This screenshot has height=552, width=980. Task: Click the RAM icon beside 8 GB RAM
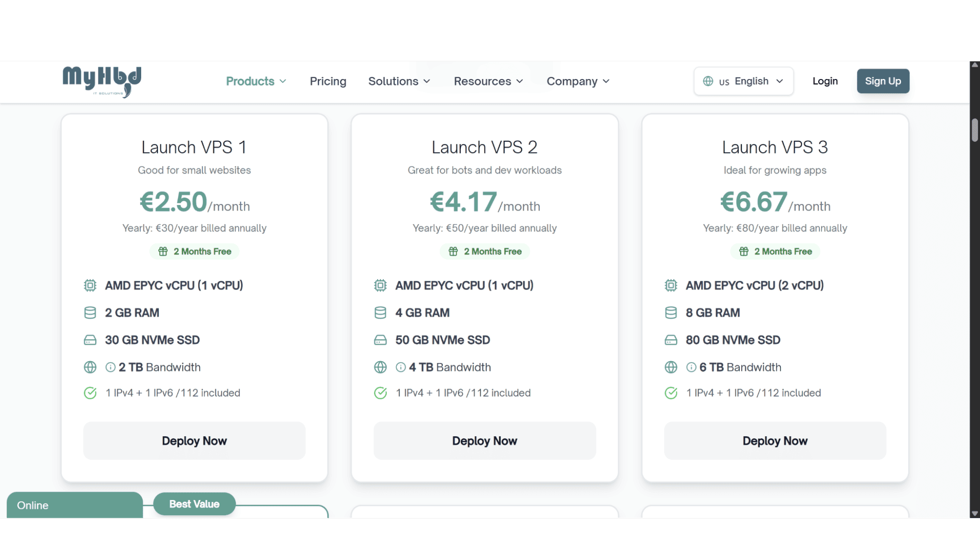point(671,313)
